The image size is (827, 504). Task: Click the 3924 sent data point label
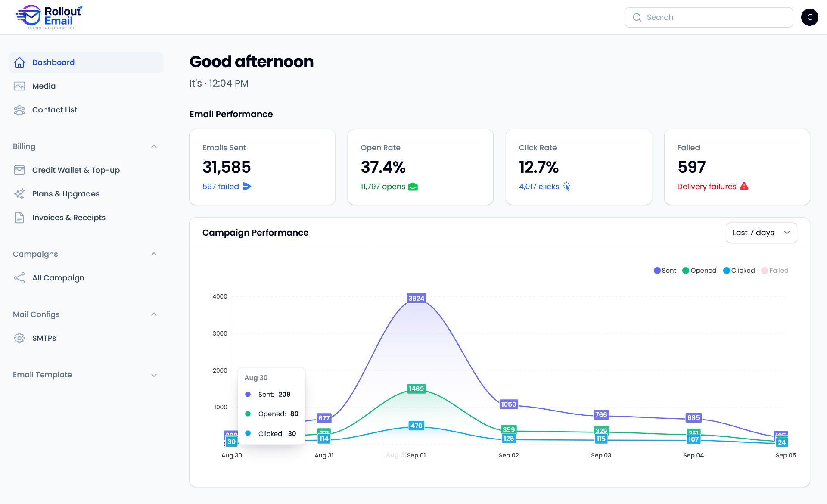click(416, 298)
